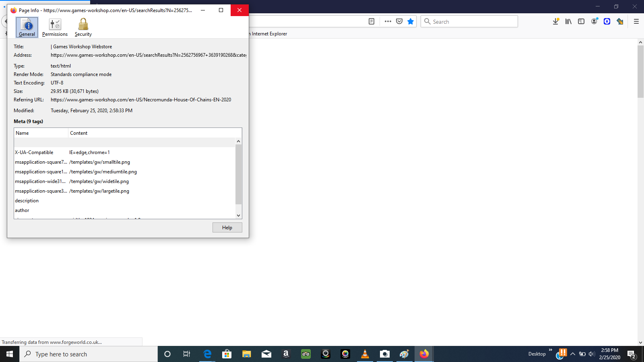Open Task View on the taskbar
644x362 pixels.
(187, 354)
